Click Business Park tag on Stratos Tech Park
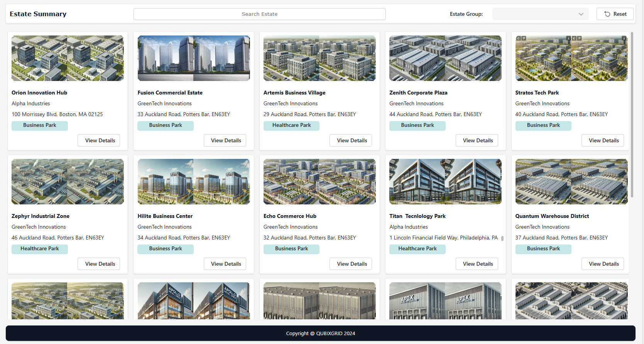The height and width of the screenshot is (344, 644). (x=543, y=125)
